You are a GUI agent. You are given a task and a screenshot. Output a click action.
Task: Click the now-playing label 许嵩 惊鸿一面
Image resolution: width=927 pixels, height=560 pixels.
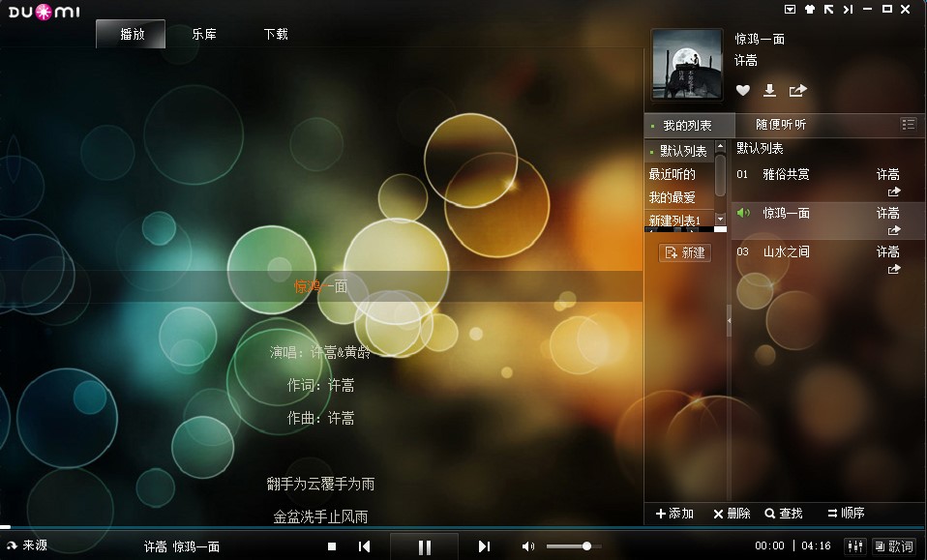[x=182, y=546]
